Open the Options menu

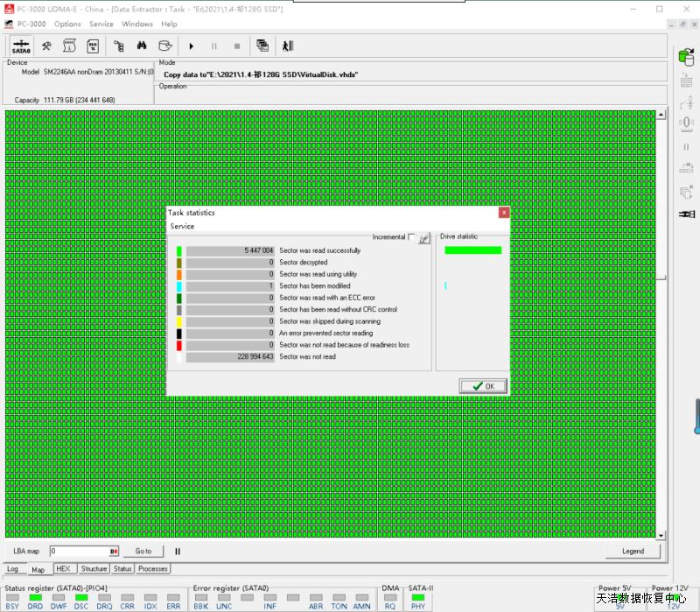tap(67, 24)
